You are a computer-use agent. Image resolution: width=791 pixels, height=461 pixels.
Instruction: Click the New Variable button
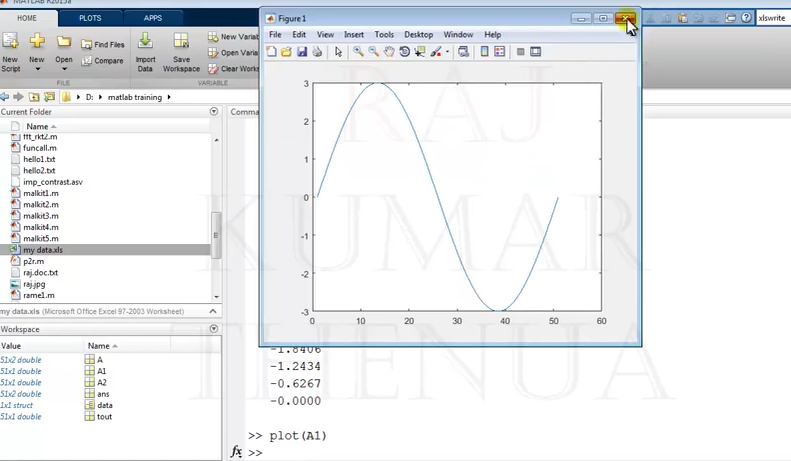click(x=233, y=36)
